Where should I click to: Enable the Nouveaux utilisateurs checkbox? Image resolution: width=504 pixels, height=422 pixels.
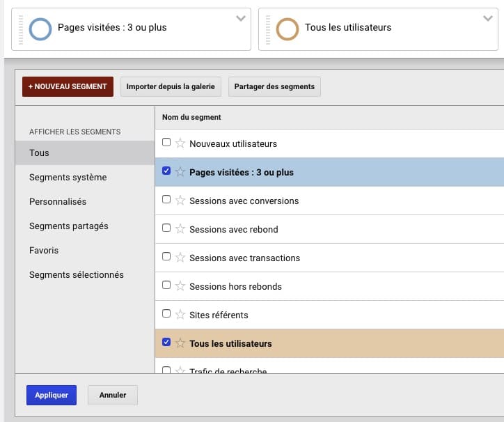point(166,143)
